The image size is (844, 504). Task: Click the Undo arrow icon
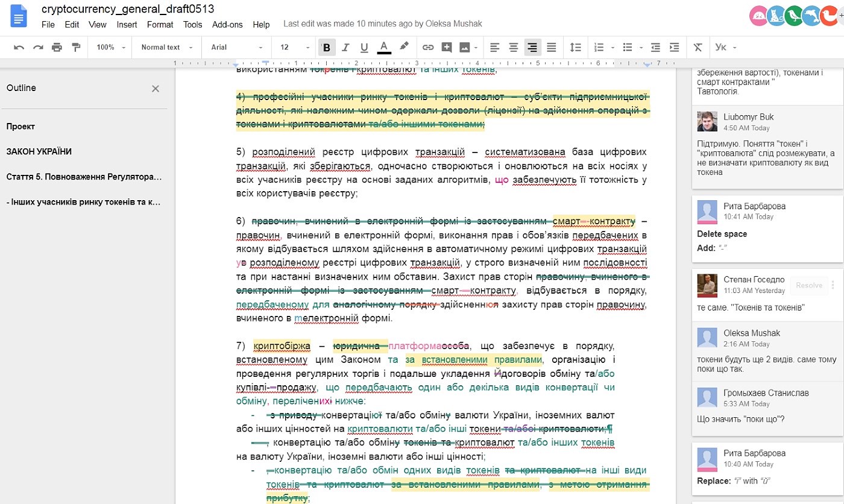pos(19,47)
